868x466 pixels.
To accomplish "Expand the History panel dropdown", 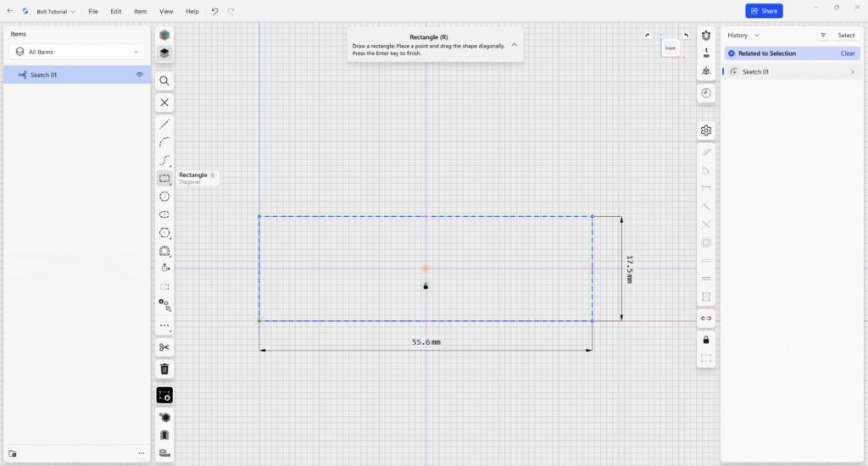I will click(743, 36).
